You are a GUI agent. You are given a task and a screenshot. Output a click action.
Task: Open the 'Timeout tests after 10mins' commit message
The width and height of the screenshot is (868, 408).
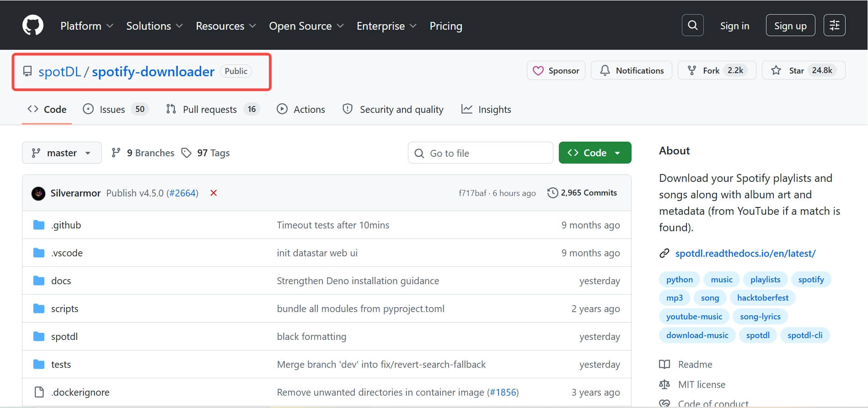(333, 225)
